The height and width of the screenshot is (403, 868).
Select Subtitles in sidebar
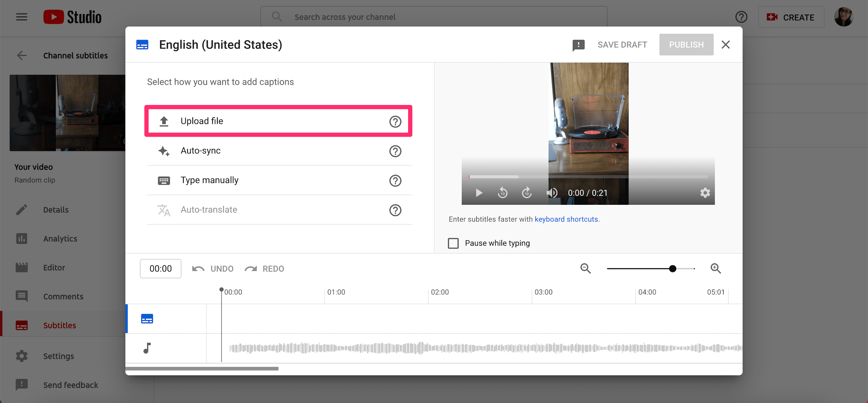click(59, 325)
